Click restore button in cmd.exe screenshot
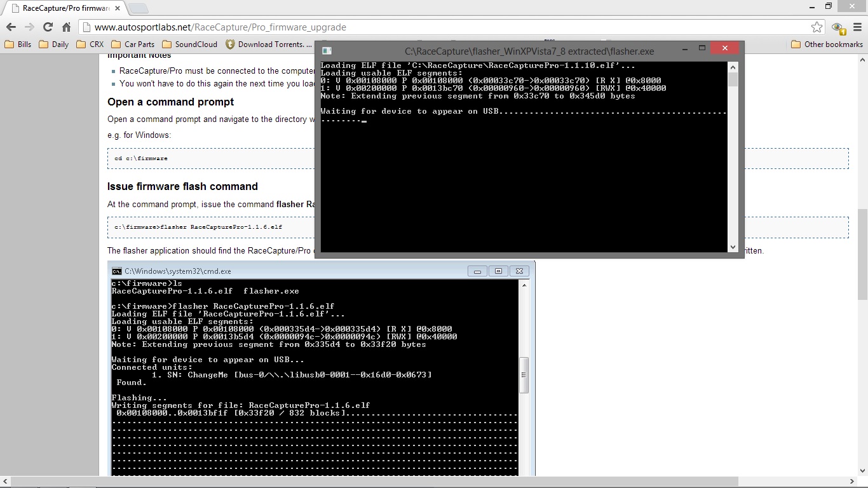 [x=498, y=271]
